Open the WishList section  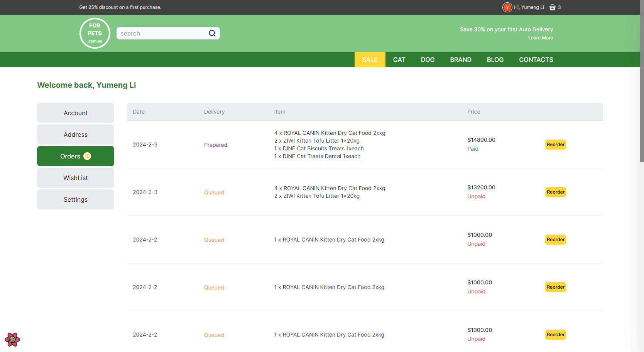tap(76, 178)
